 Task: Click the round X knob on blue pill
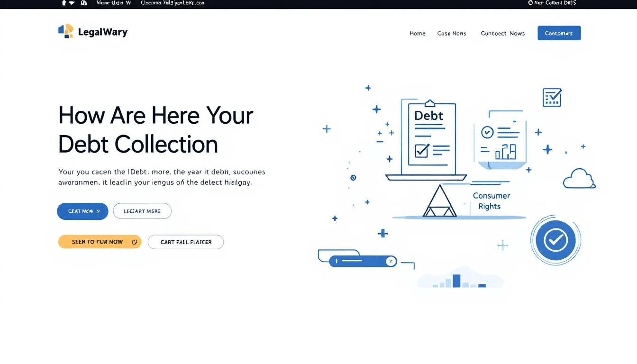(391, 261)
